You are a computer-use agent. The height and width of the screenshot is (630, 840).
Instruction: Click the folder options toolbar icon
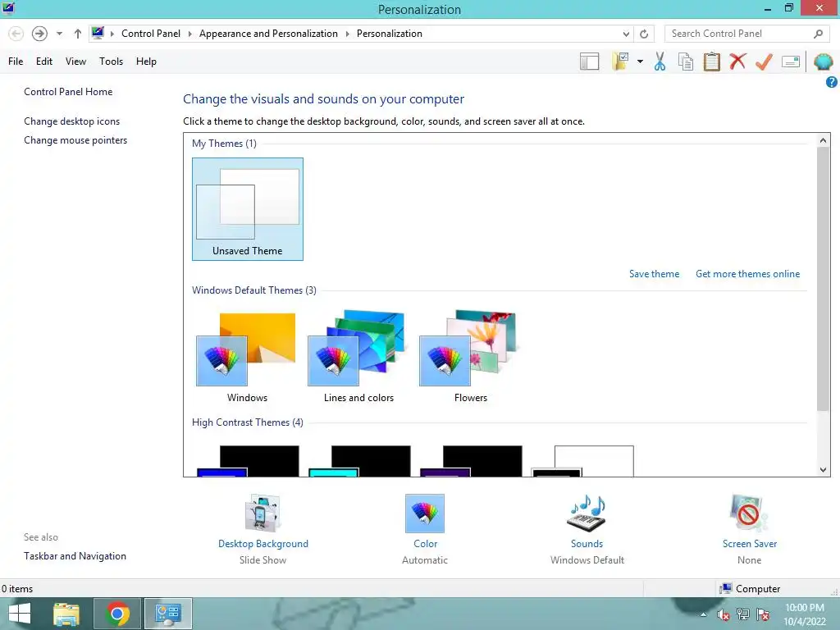click(621, 62)
